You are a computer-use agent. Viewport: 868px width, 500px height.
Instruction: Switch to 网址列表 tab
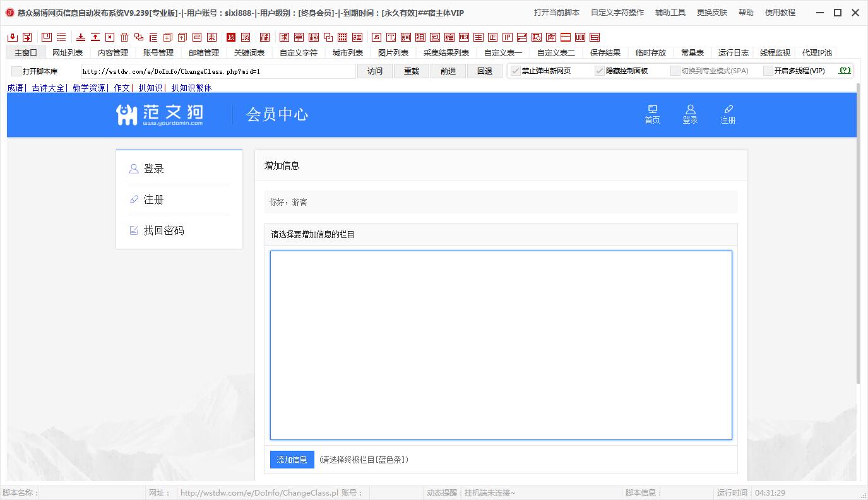(x=68, y=53)
